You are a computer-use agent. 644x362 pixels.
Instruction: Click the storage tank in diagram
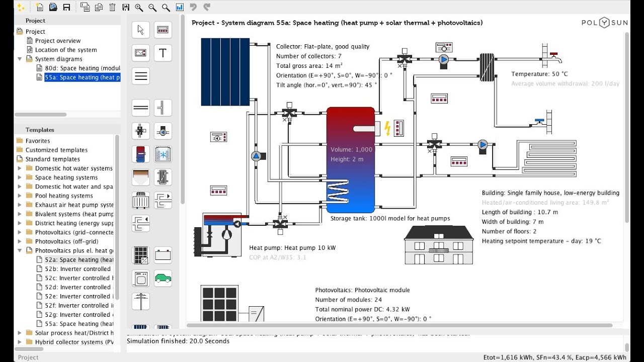pos(351,160)
